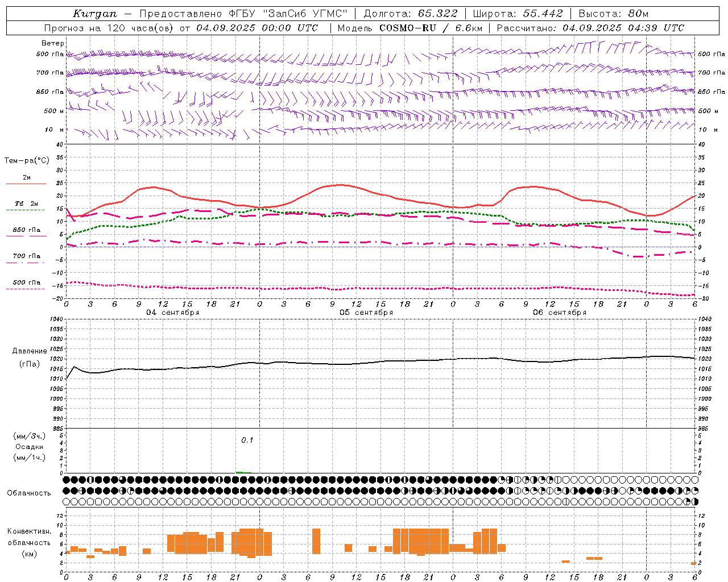Click the "Осадки" precipitation label

point(30,447)
